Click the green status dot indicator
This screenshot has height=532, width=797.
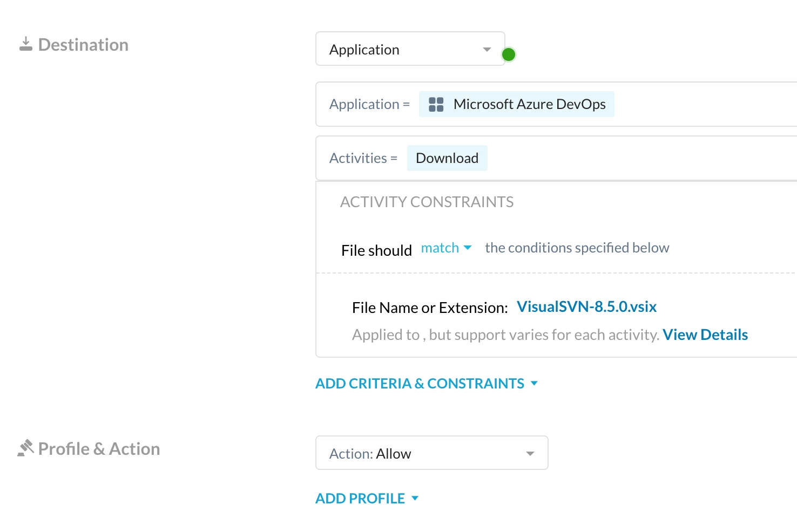pyautogui.click(x=508, y=54)
